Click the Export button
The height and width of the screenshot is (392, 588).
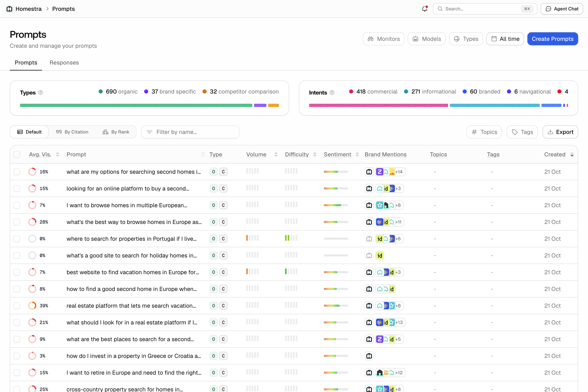click(560, 132)
